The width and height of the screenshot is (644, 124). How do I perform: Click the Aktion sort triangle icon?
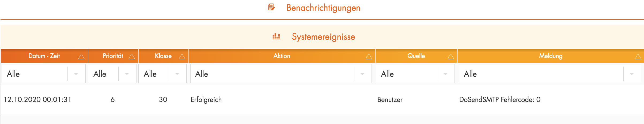[369, 56]
